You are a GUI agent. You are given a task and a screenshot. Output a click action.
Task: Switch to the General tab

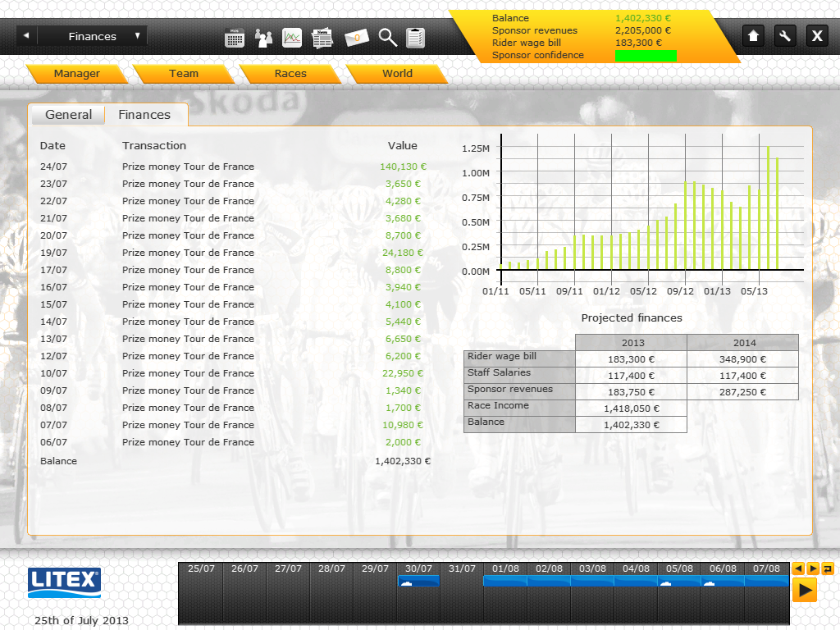[x=68, y=115]
